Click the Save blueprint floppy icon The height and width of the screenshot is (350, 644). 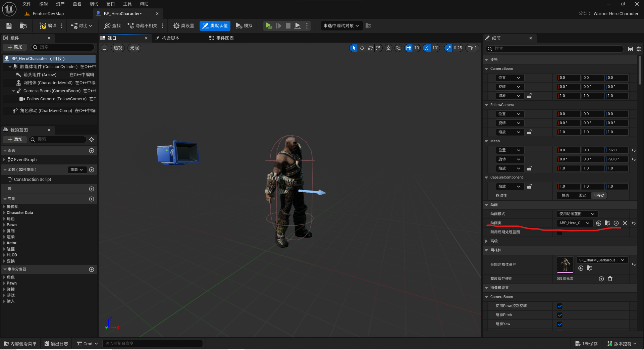point(9,26)
